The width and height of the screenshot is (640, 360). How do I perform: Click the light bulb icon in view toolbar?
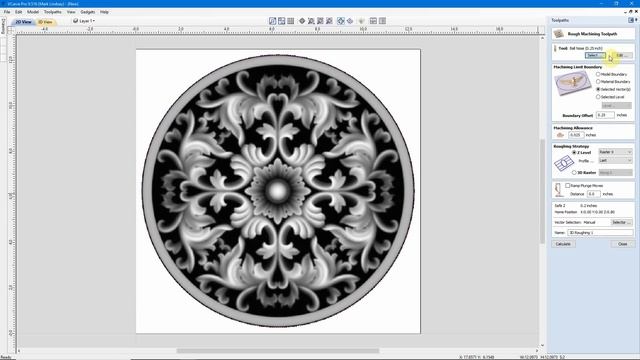click(361, 21)
